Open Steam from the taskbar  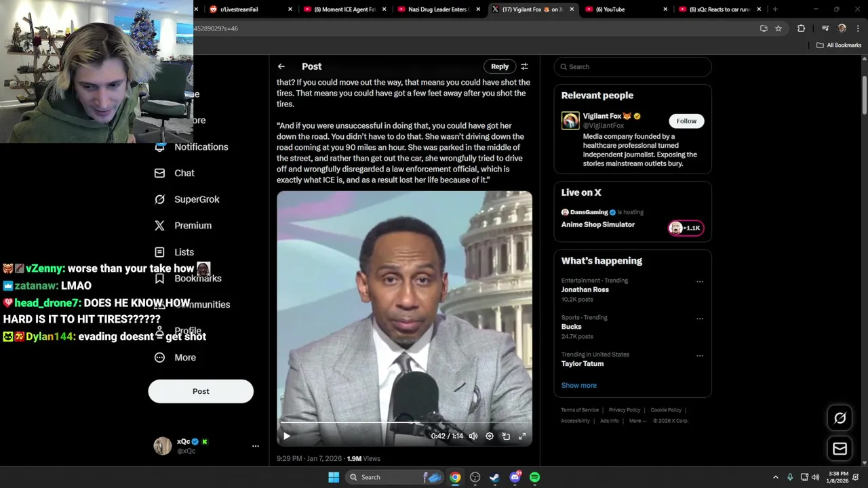(x=495, y=477)
